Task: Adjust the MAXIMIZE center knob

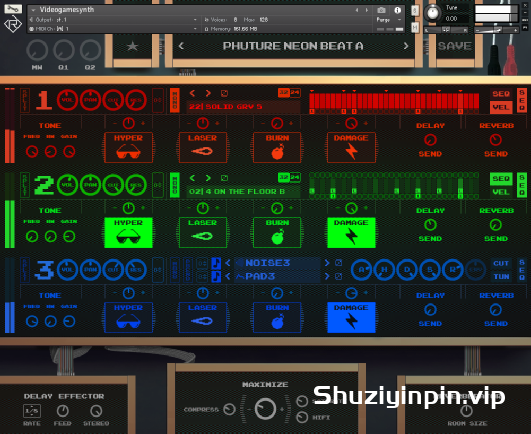Action: coord(265,409)
